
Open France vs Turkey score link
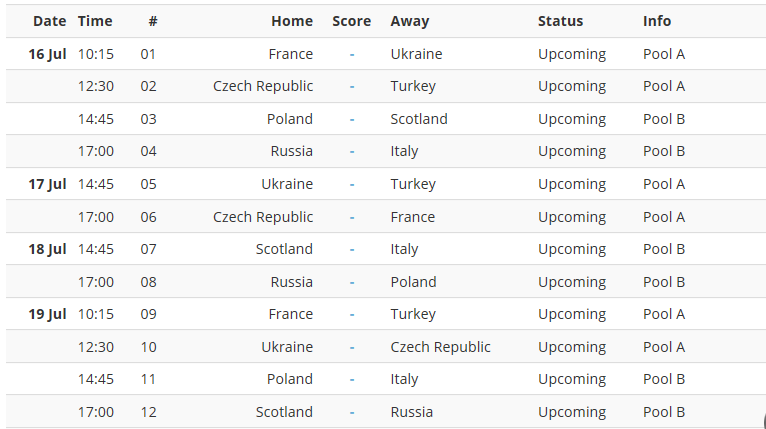(x=352, y=314)
